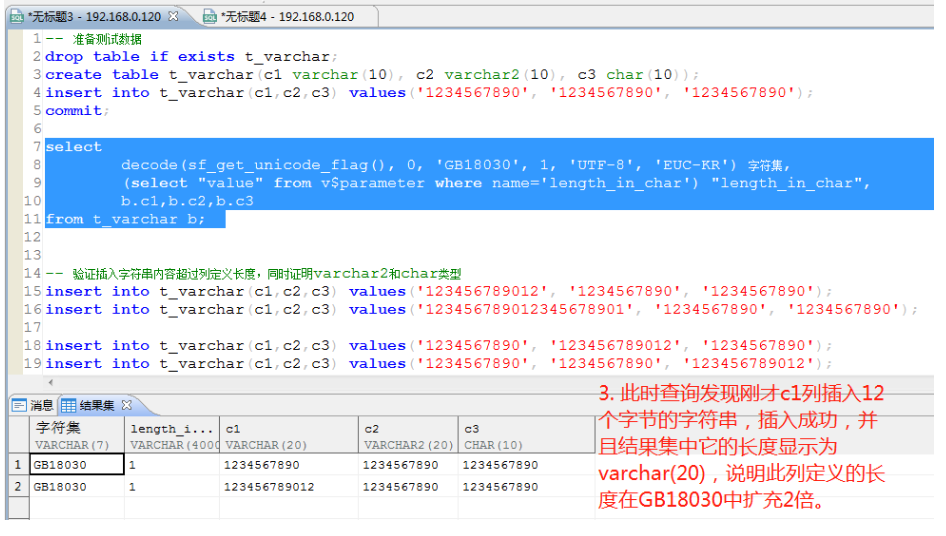Image resolution: width=946 pixels, height=536 pixels.
Task: Click line number 7 in the gutter
Action: click(x=37, y=147)
